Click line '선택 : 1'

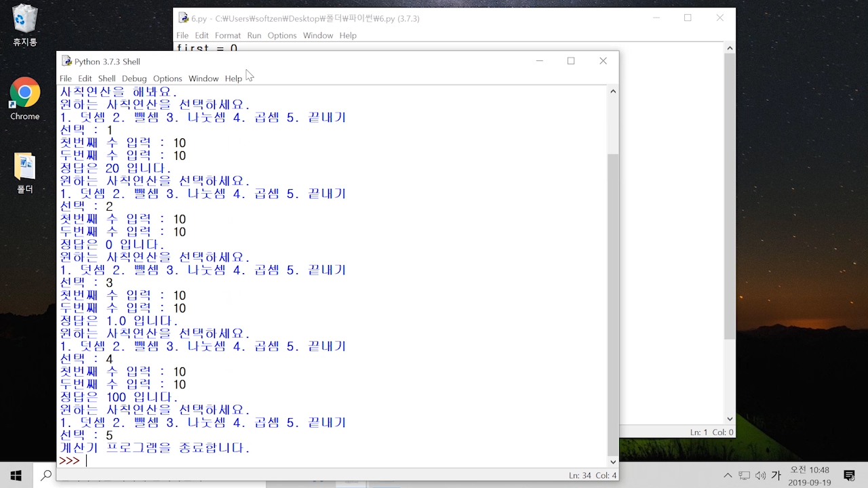coord(86,130)
